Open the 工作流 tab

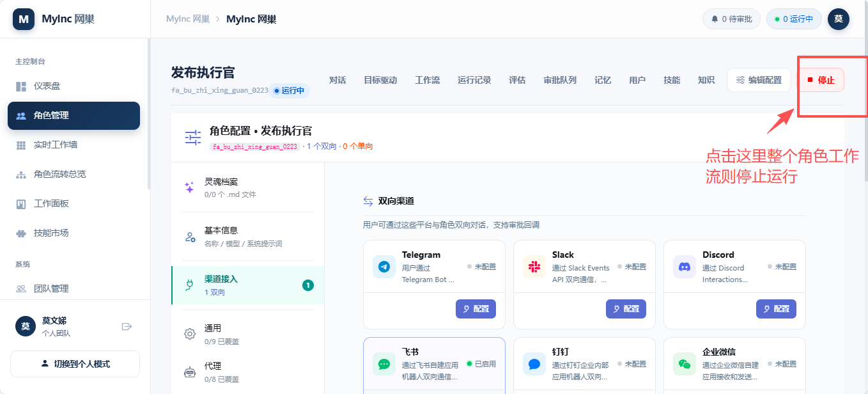point(428,80)
